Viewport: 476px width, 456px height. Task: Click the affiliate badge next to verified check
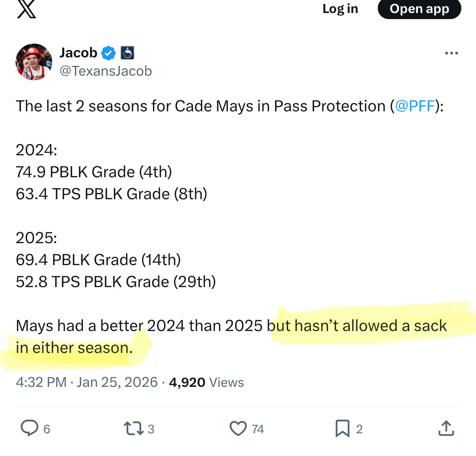127,53
